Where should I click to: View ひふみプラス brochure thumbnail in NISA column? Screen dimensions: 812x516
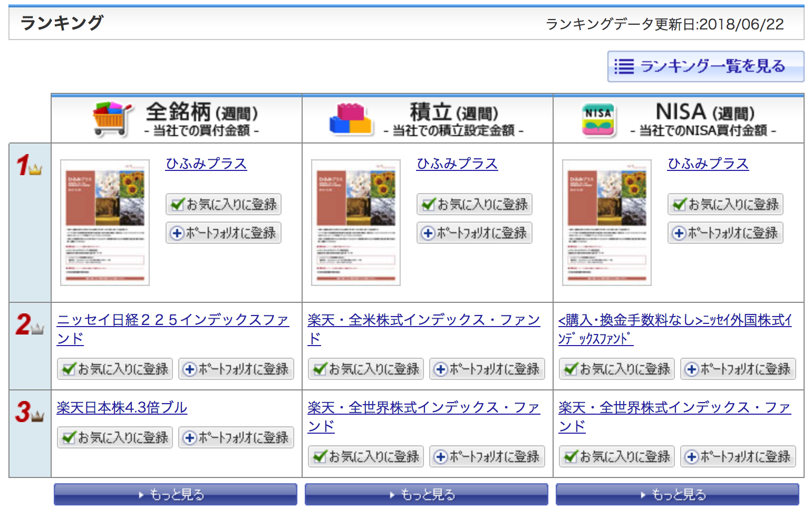pyautogui.click(x=607, y=223)
